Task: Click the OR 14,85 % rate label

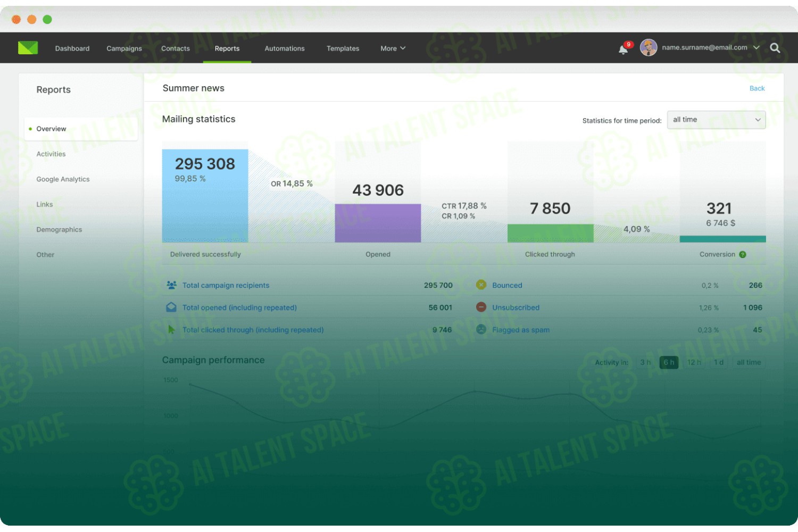Action: coord(292,184)
